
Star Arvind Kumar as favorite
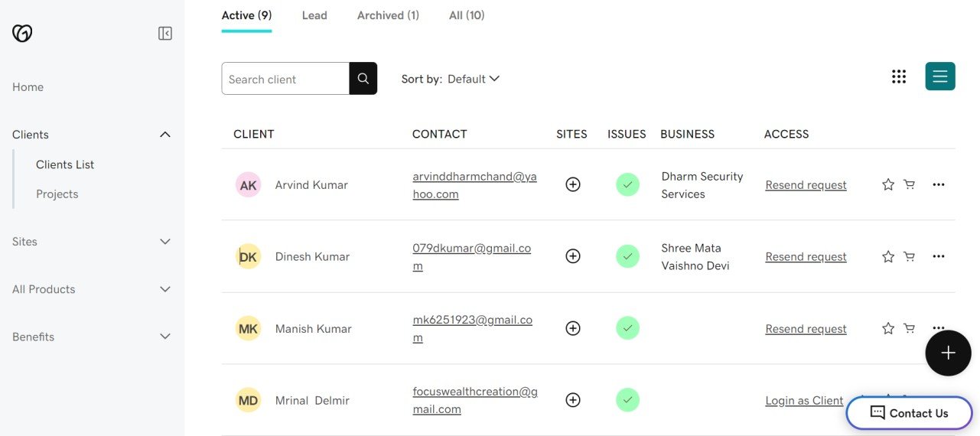[888, 184]
